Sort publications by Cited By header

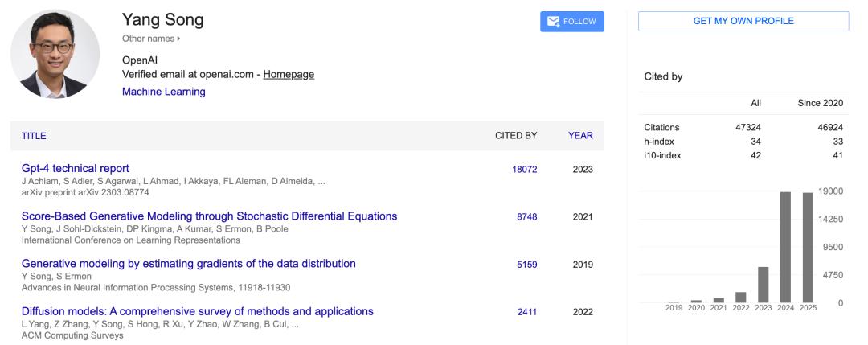[x=515, y=136]
